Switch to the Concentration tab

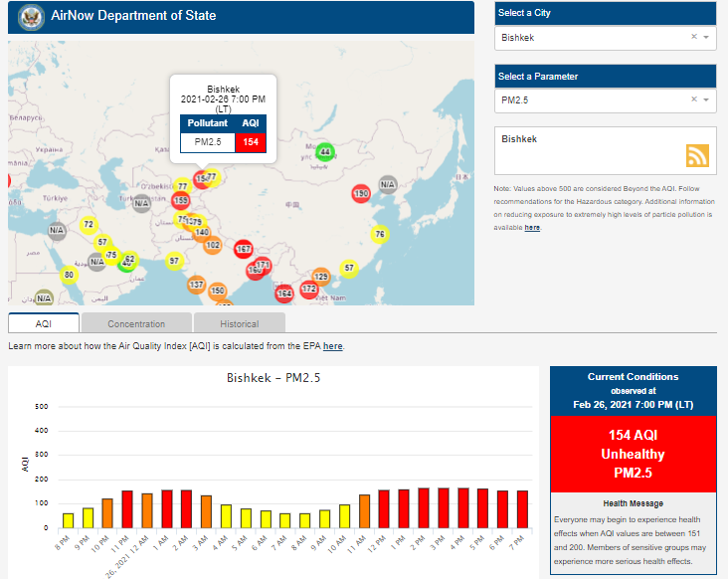tap(136, 323)
